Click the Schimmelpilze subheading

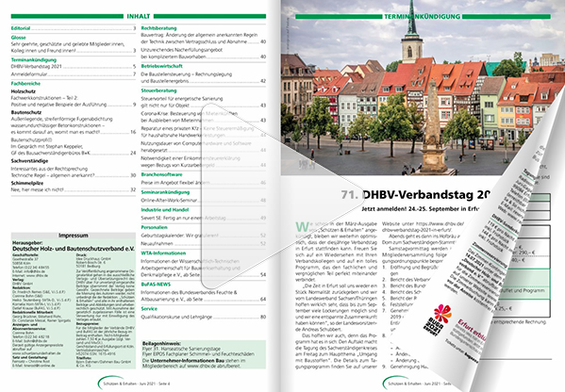pyautogui.click(x=27, y=183)
